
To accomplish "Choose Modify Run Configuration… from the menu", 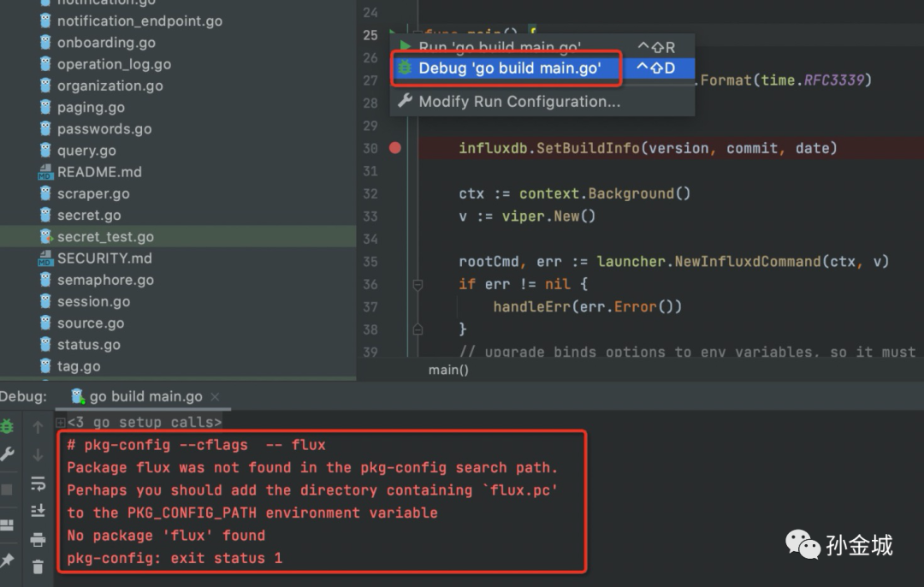I will click(x=518, y=102).
